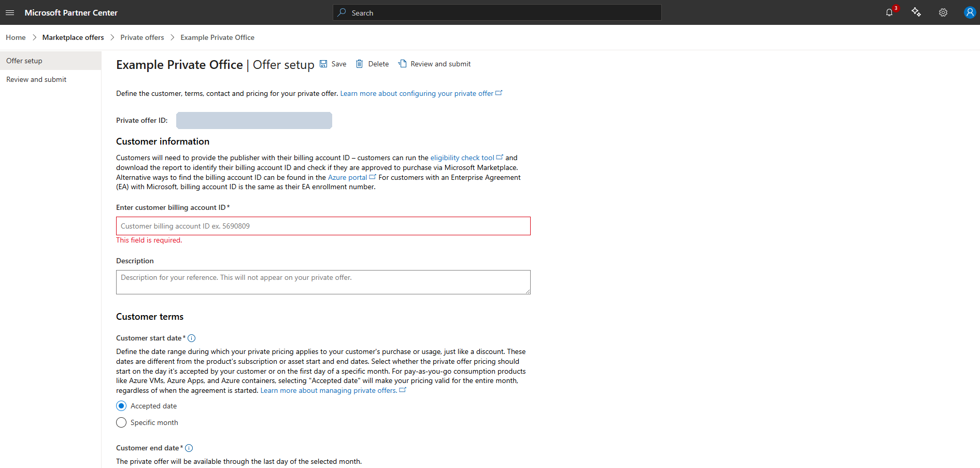Open the hamburger navigation menu
The image size is (980, 468).
10,12
